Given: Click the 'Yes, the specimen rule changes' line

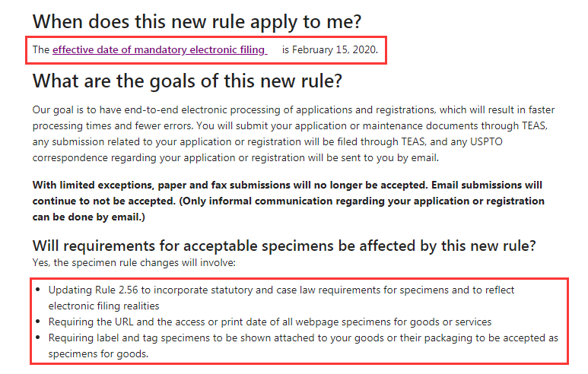Looking at the screenshot, I should 135,262.
